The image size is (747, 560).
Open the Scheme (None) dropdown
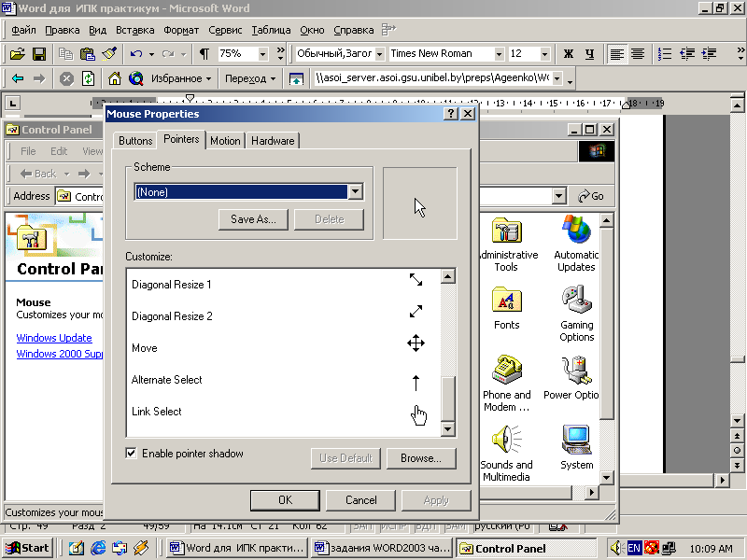coord(356,192)
